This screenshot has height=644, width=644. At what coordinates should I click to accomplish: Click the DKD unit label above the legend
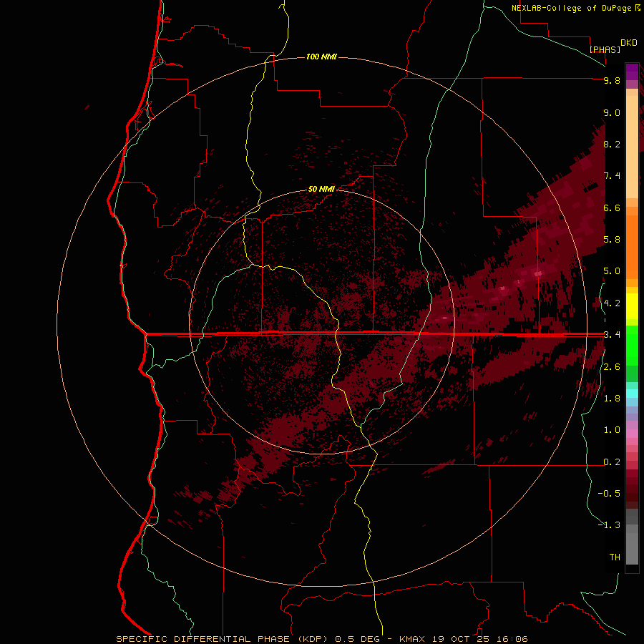[x=629, y=43]
